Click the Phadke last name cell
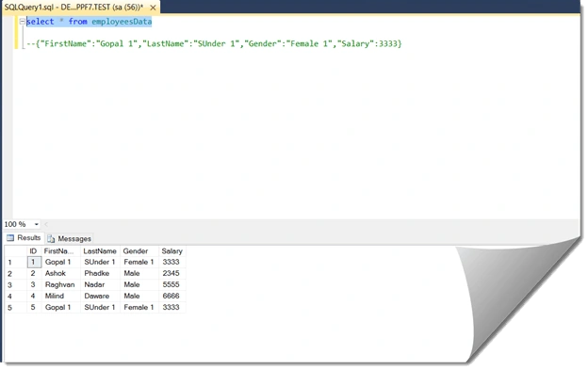Screen dimensions: 588x370 pos(100,273)
